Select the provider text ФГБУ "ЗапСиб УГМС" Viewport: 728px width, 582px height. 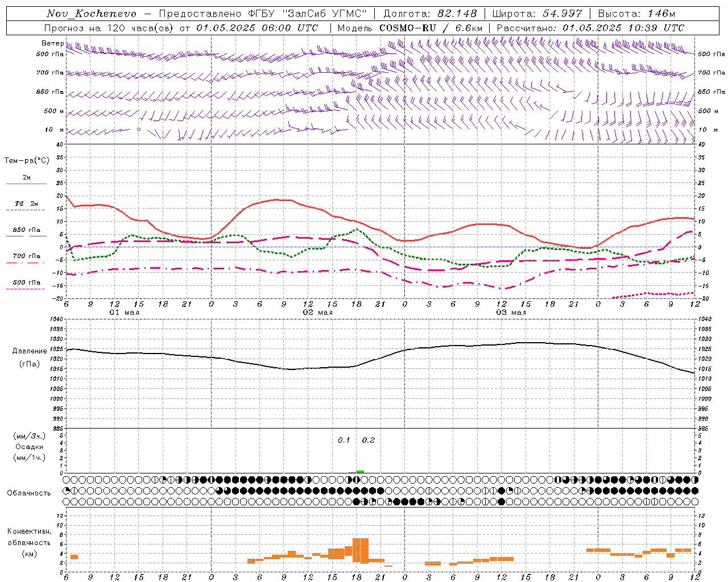[x=308, y=14]
